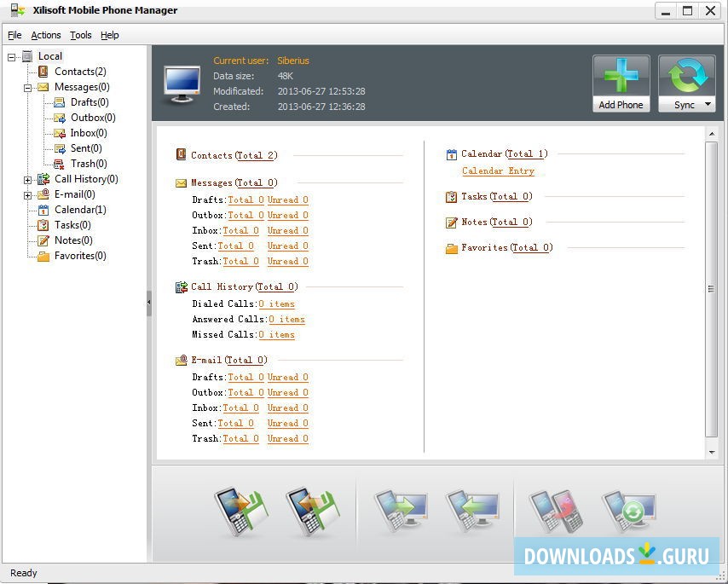Click the phone to phone copy icon
The width and height of the screenshot is (728, 584).
556,511
